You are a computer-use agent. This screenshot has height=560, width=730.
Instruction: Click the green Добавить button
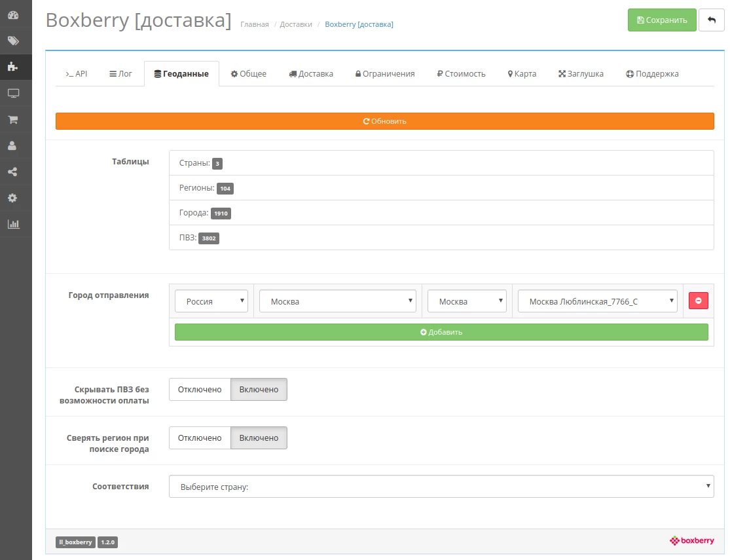(x=441, y=332)
